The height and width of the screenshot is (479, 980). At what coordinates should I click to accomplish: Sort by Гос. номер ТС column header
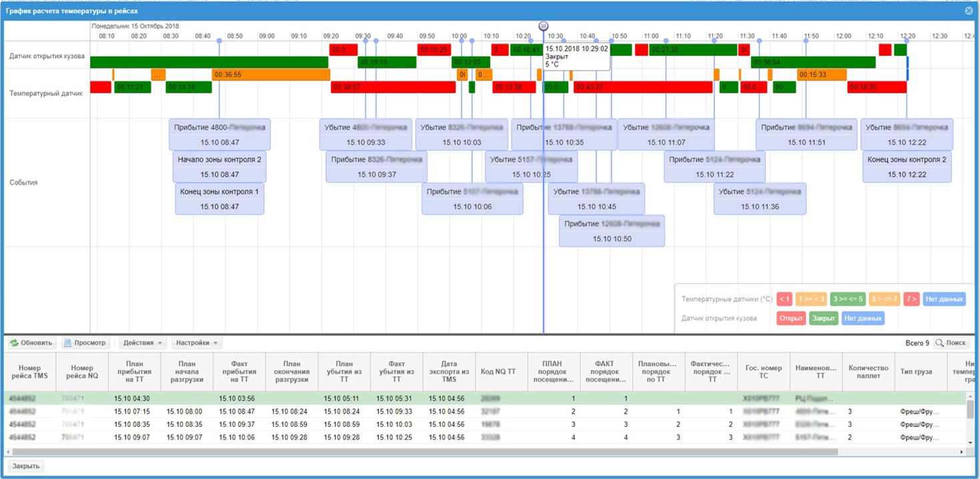(763, 372)
